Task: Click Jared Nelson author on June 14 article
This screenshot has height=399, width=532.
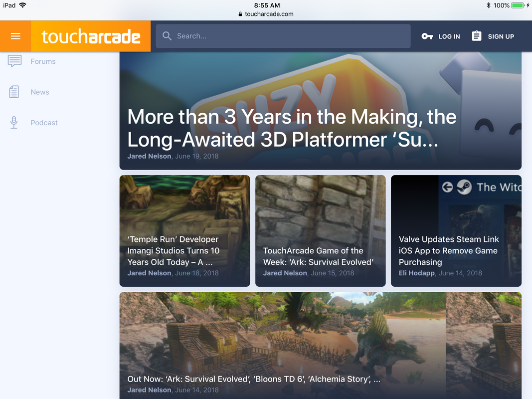Action: pos(149,390)
